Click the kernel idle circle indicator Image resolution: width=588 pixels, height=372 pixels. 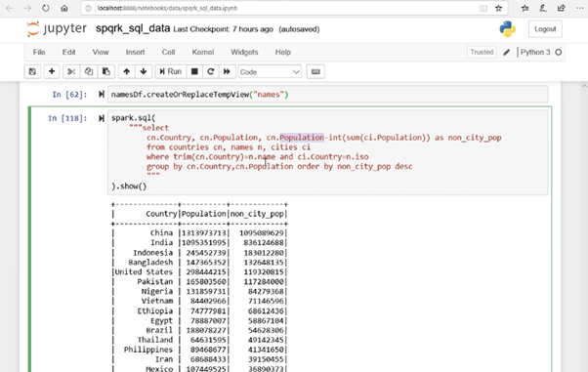click(x=559, y=53)
